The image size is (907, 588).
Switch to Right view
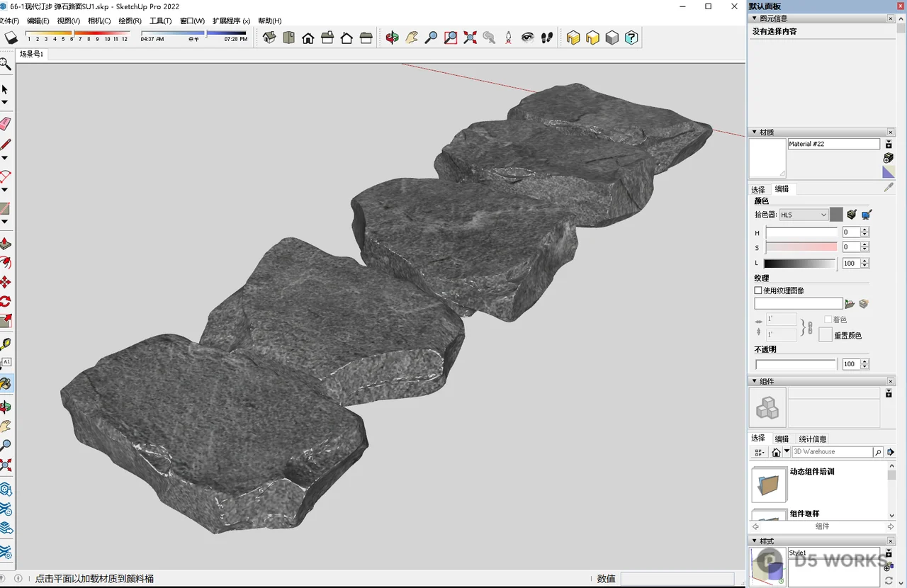pos(327,38)
